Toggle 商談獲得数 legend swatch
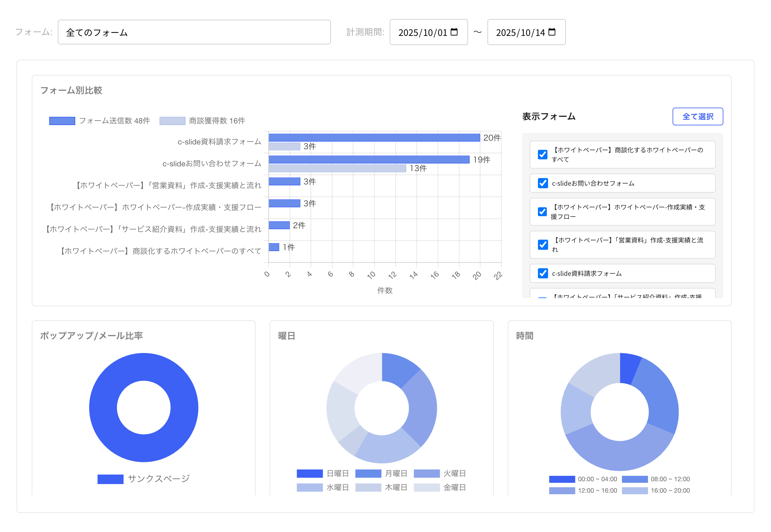Image resolution: width=771 pixels, height=532 pixels. pos(172,121)
